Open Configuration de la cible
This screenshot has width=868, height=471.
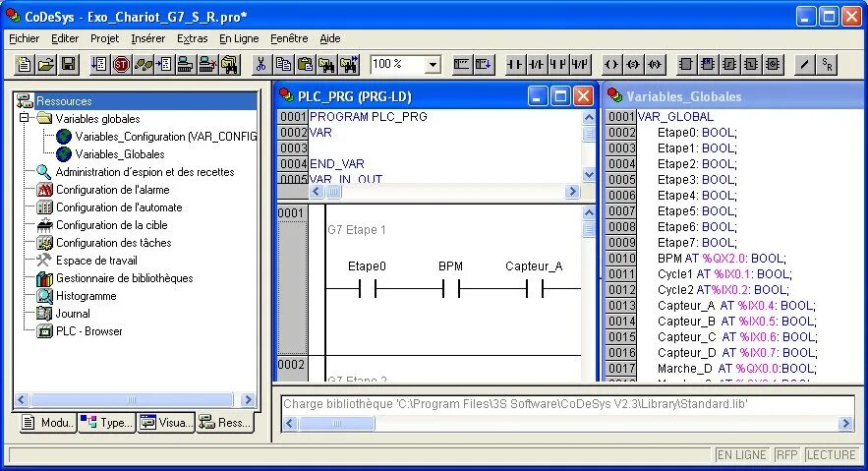tap(102, 225)
